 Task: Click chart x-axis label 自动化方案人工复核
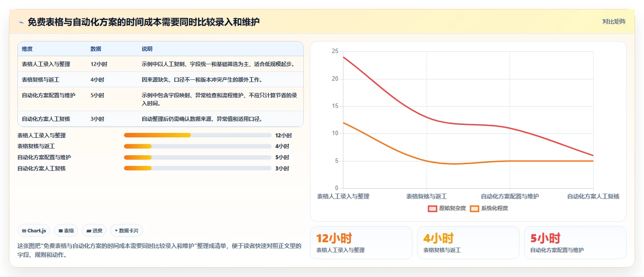pos(593,196)
